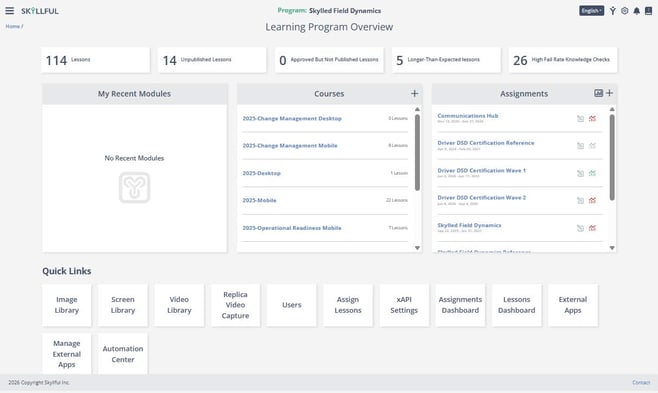Open the Automation Center quick link
This screenshot has width=658, height=393.
tap(123, 354)
